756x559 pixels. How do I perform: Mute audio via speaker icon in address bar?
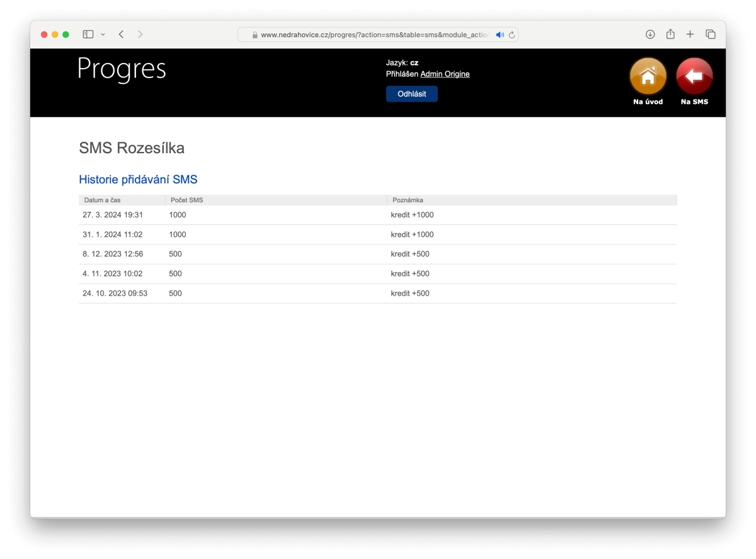point(500,35)
